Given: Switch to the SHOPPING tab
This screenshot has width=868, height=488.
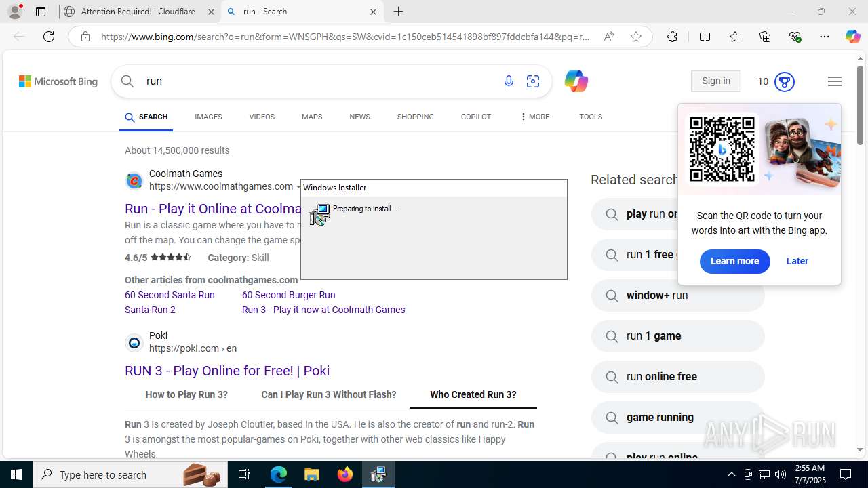Looking at the screenshot, I should tap(416, 117).
